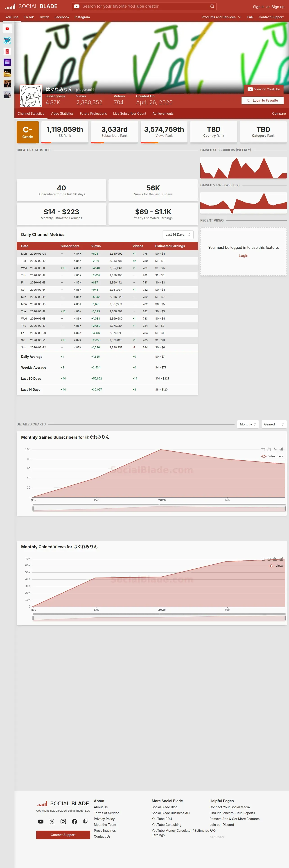Click Social Blade Business API footer link
The height and width of the screenshot is (868, 289).
(171, 813)
